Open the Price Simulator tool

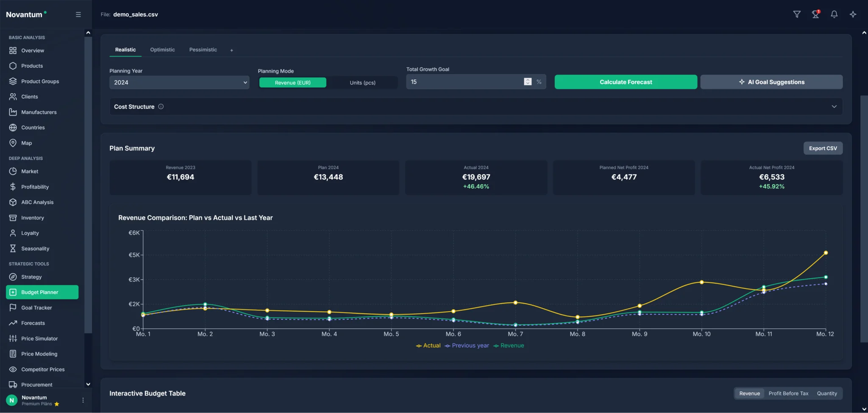coord(39,338)
